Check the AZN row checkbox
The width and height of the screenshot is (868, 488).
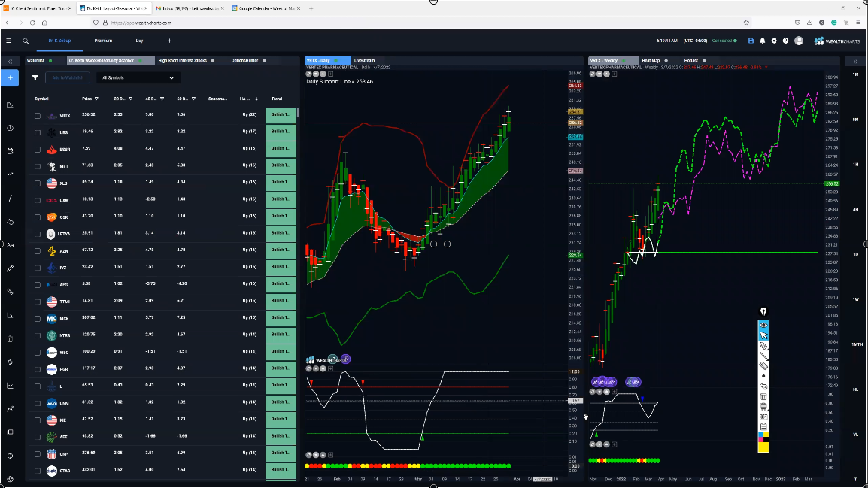38,250
